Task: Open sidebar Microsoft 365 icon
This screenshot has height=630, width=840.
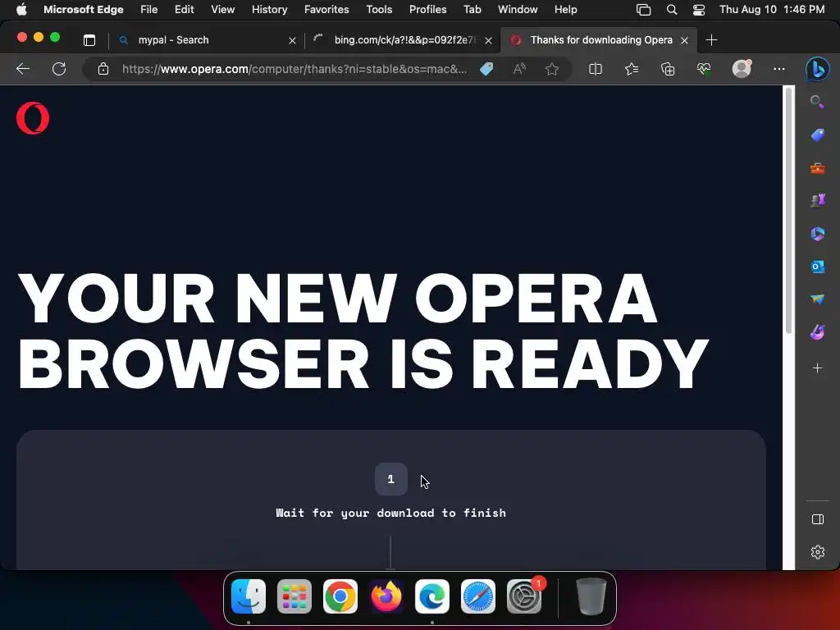Action: pyautogui.click(x=818, y=234)
